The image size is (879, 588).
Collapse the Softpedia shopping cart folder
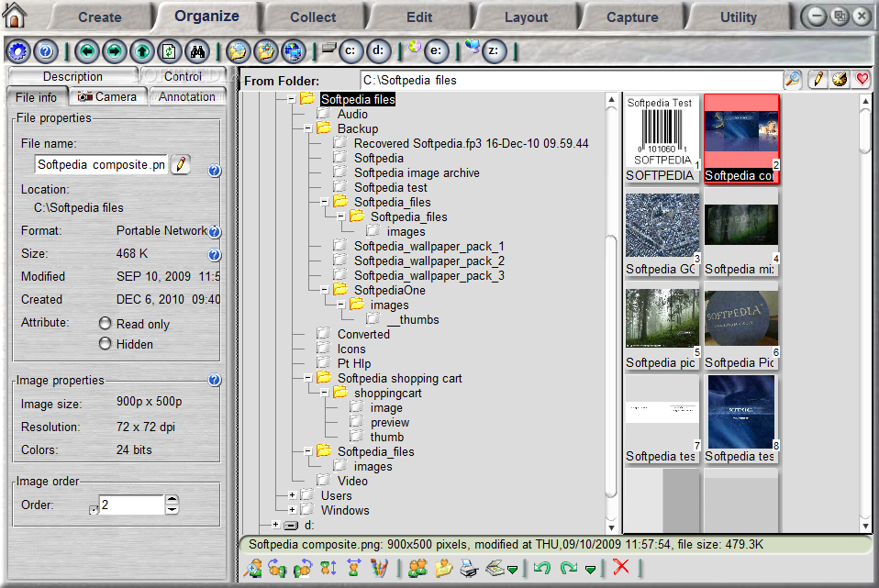tap(307, 378)
